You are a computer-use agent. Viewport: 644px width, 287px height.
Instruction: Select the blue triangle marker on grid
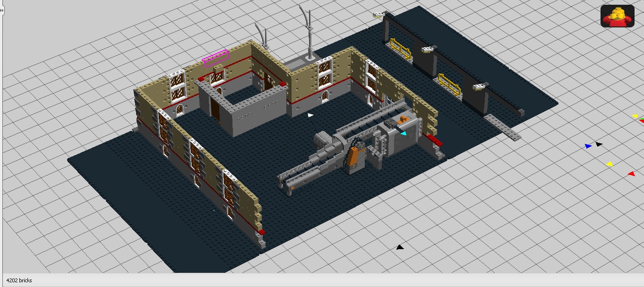[588, 146]
